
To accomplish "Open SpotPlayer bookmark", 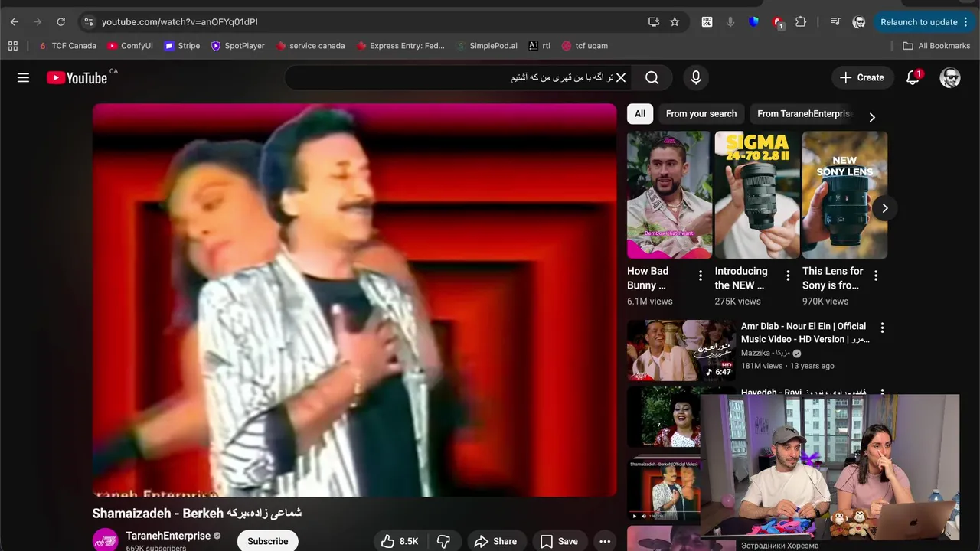I will [238, 46].
